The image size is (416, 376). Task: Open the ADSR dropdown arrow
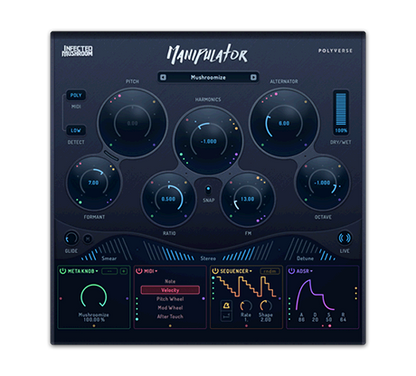[311, 271]
